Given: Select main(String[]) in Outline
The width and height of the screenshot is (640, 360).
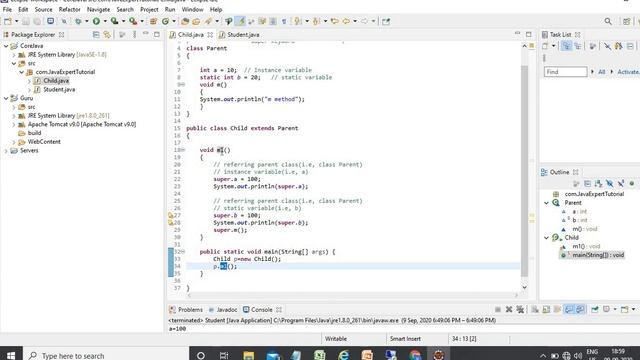Looking at the screenshot, I should (x=598, y=255).
